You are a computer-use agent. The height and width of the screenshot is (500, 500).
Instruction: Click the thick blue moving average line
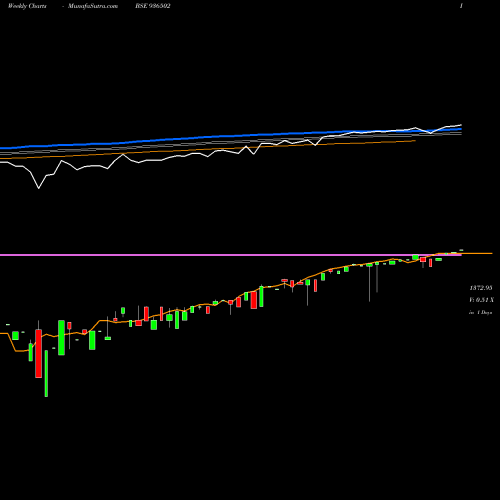(x=231, y=136)
